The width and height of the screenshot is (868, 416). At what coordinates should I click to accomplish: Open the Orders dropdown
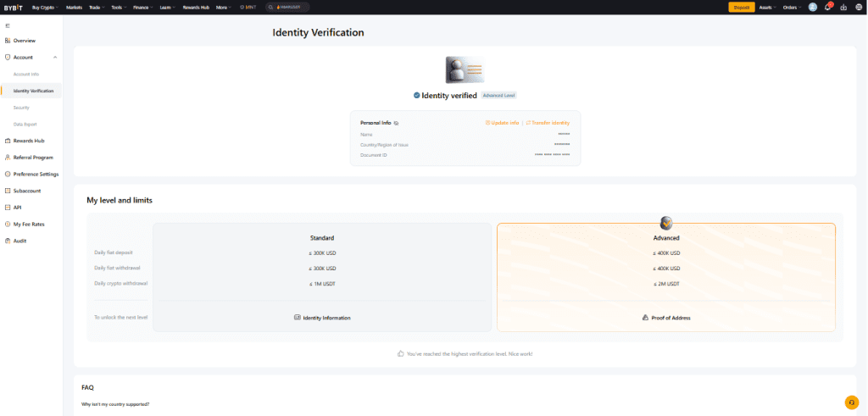(792, 7)
